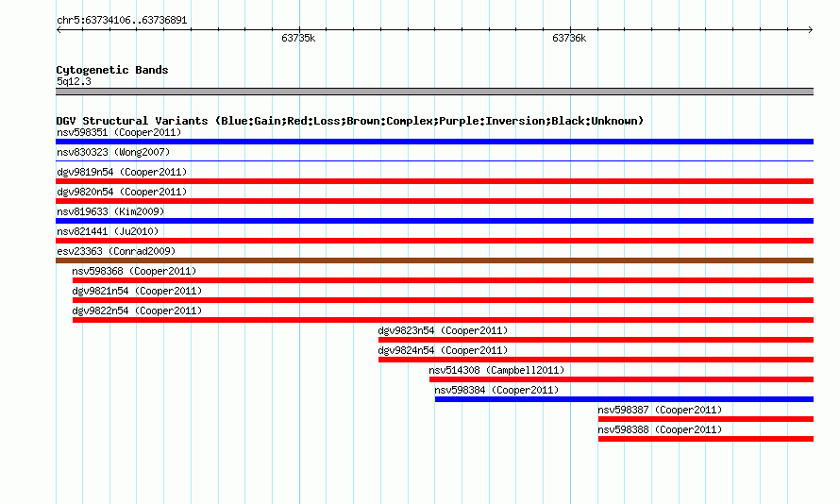
Task: Select the red dgv9822n54 loss bar
Action: (443, 320)
